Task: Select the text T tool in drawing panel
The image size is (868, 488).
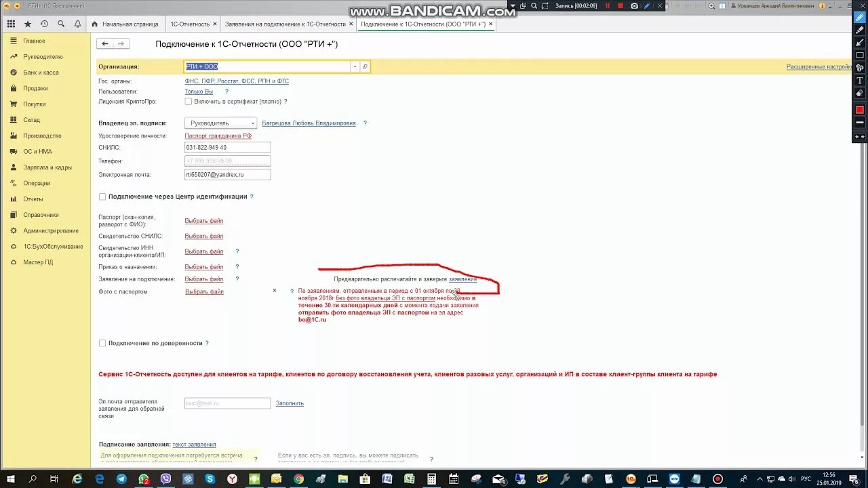Action: point(860,81)
